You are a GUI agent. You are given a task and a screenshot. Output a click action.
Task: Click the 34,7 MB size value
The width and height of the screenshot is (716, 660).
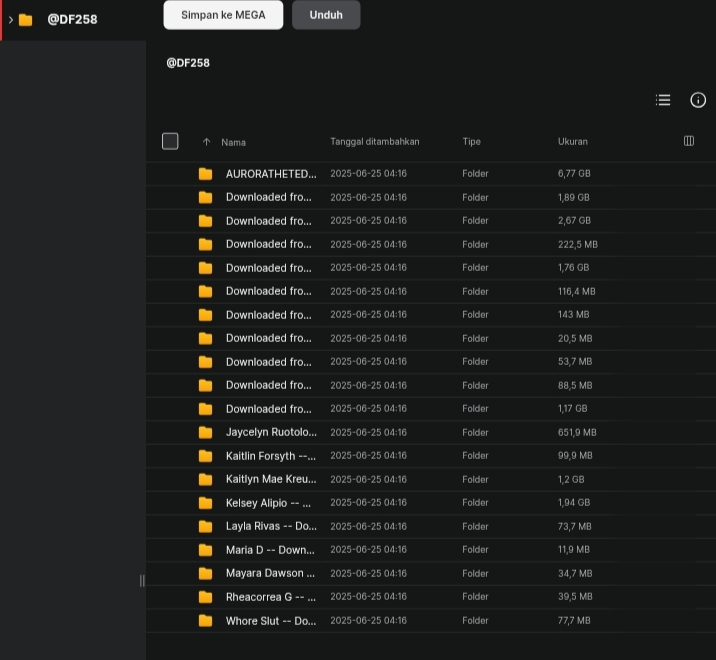(575, 574)
